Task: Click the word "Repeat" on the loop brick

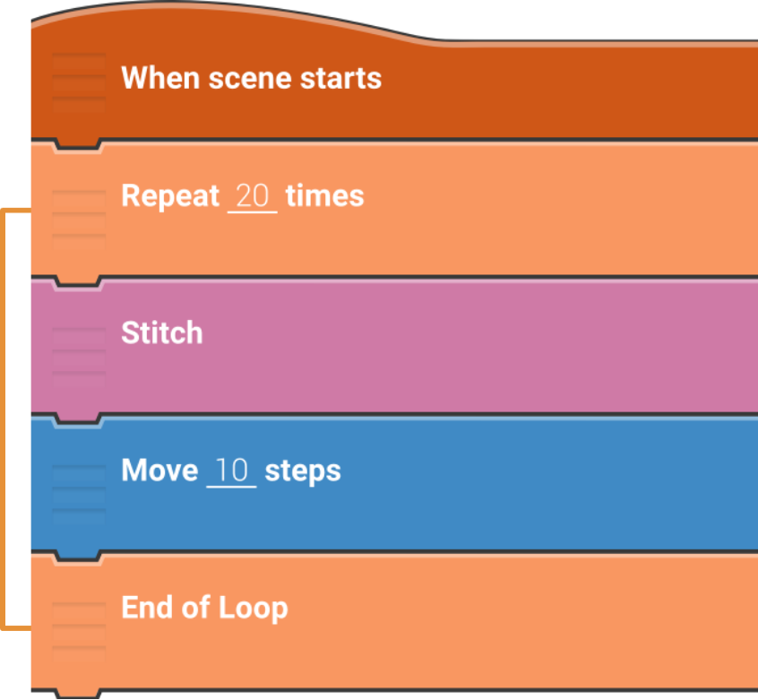Action: click(x=170, y=195)
